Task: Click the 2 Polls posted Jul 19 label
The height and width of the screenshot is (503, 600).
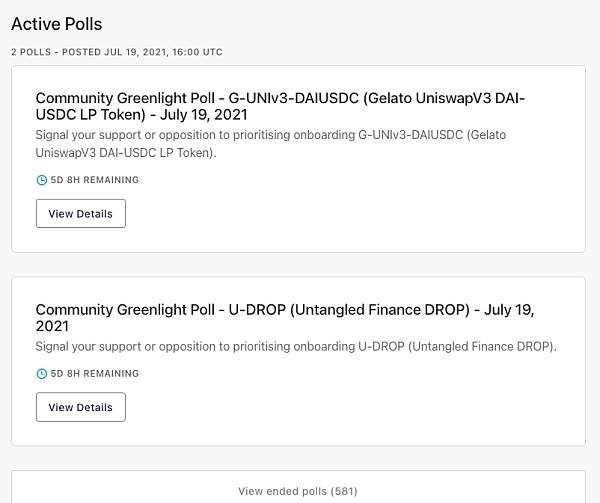Action: pyautogui.click(x=117, y=52)
